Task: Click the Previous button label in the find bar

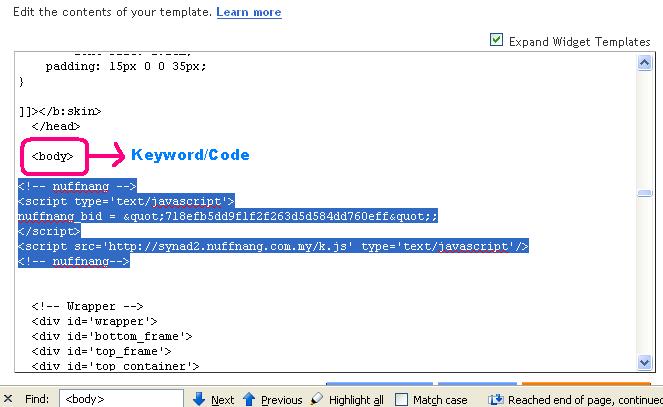Action: 282,400
